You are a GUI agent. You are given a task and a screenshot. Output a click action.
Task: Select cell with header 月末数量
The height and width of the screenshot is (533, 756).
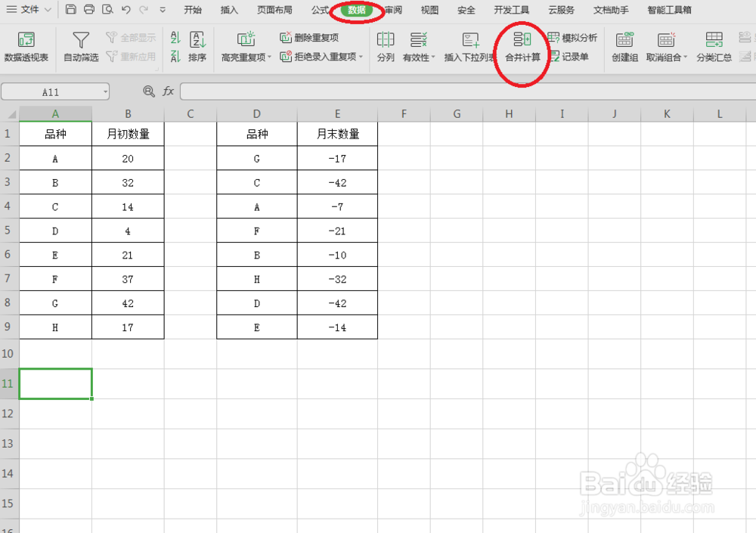click(x=337, y=134)
